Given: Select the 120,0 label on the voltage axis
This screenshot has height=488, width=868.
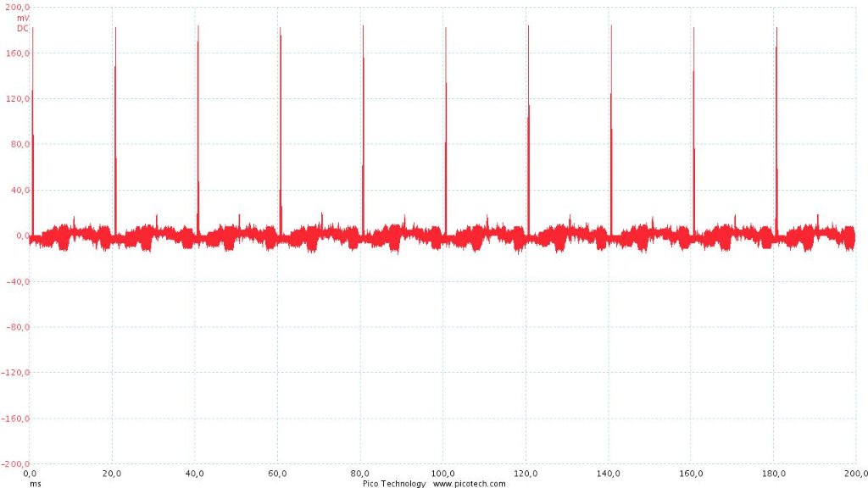Looking at the screenshot, I should click(x=18, y=99).
